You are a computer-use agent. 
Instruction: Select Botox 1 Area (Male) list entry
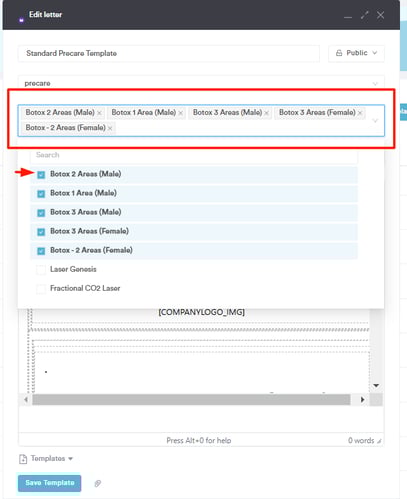(194, 193)
